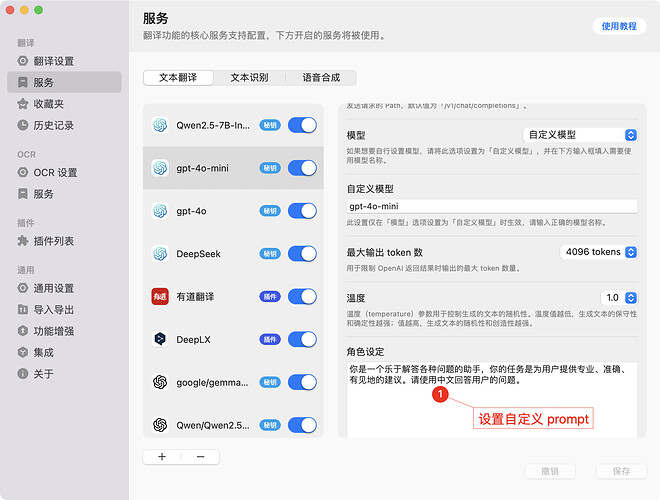Click the gpt-4o service icon
Image resolution: width=660 pixels, height=500 pixels.
point(160,211)
